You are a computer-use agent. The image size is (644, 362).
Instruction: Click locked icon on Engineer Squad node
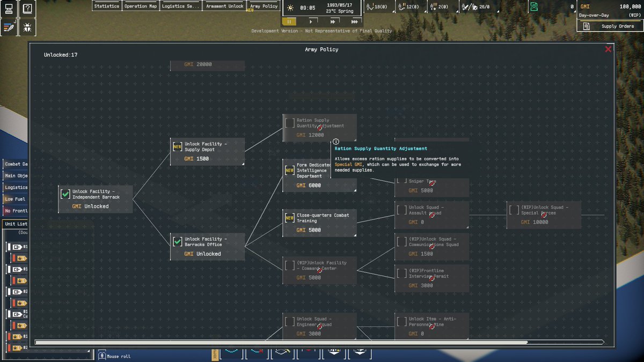(x=319, y=327)
